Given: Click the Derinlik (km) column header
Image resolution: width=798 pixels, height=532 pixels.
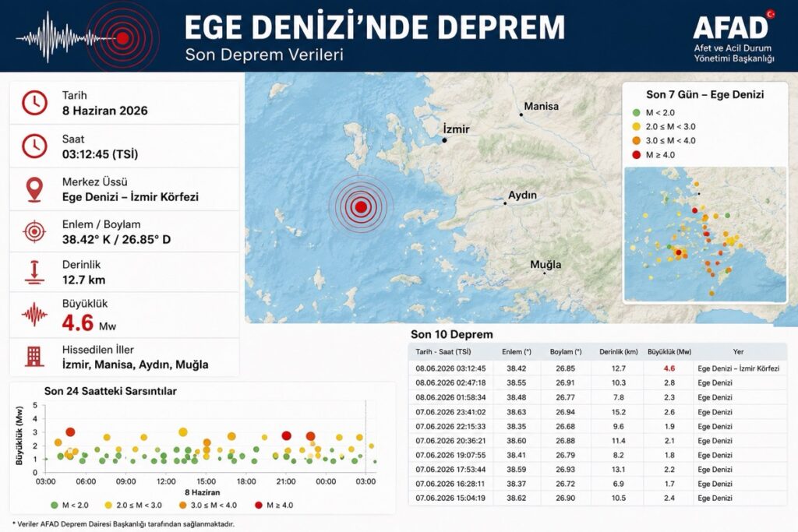Looking at the screenshot, I should (618, 351).
